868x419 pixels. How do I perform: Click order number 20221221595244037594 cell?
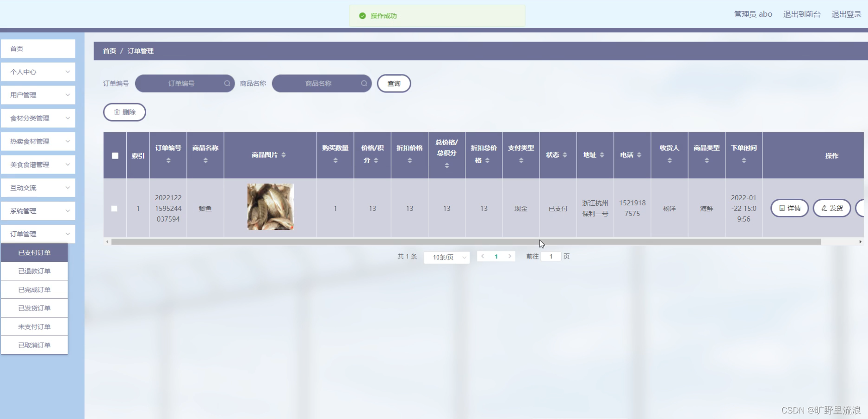pos(168,209)
